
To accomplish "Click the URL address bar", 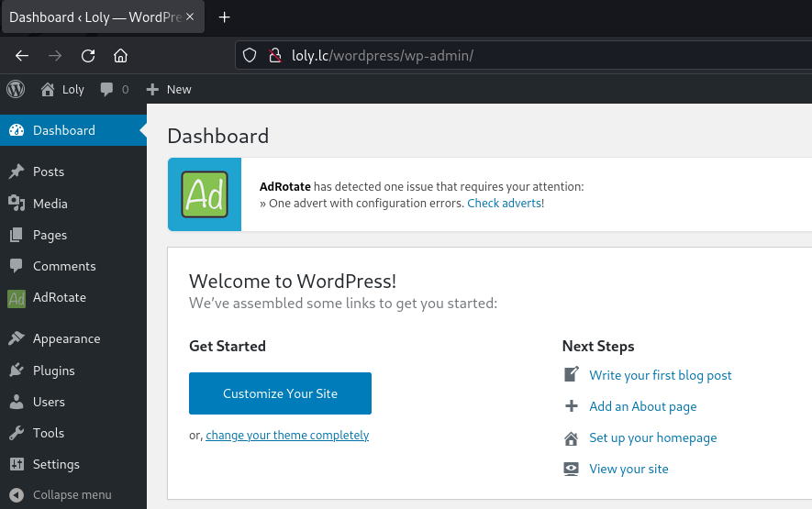I will click(x=523, y=55).
